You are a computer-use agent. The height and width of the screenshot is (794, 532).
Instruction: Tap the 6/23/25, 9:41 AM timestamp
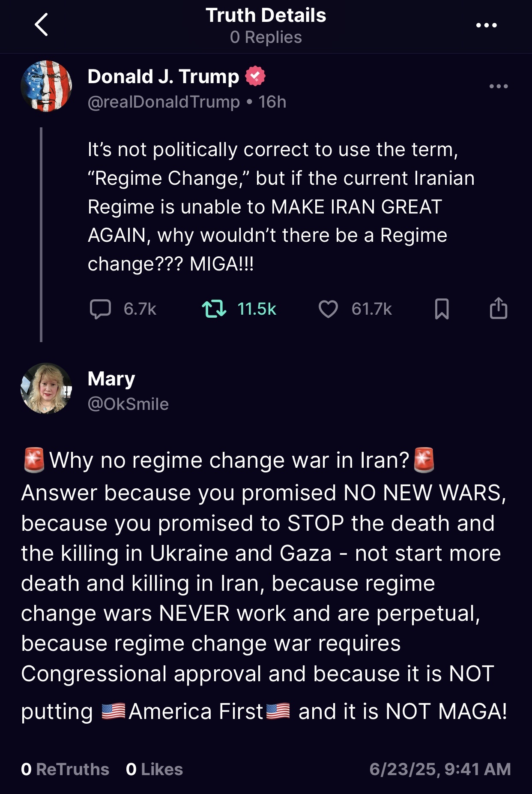[x=440, y=769]
